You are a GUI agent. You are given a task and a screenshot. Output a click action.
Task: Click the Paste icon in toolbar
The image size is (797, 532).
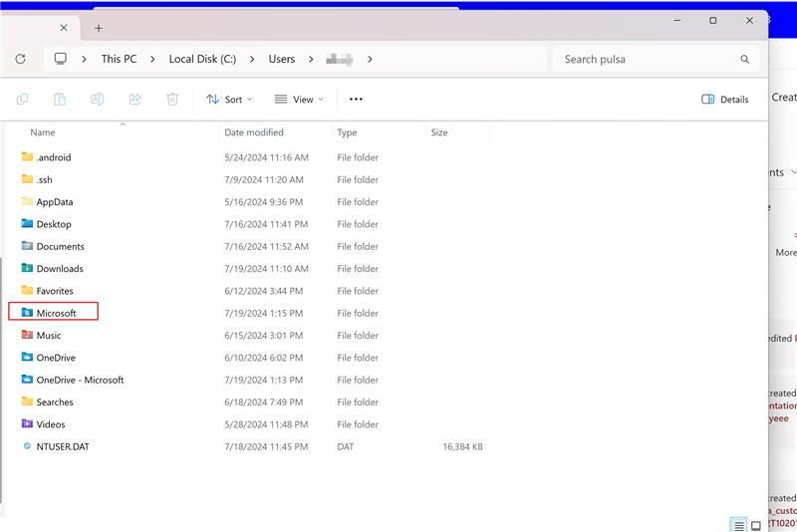[60, 99]
